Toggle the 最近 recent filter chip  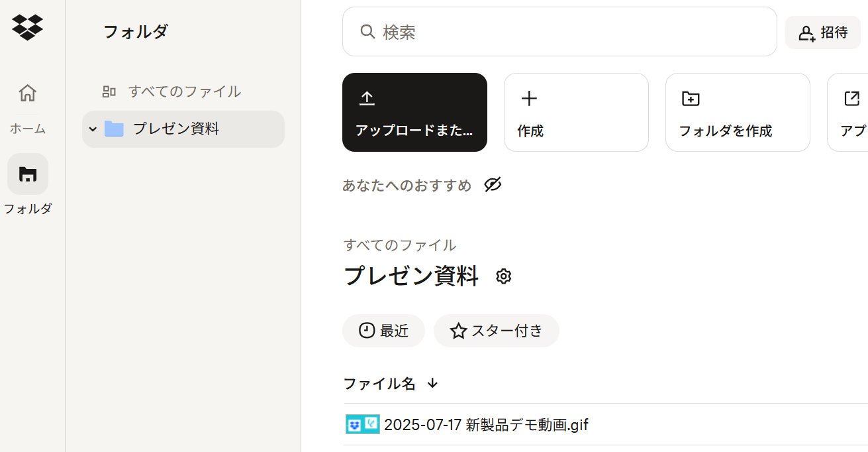(x=383, y=331)
